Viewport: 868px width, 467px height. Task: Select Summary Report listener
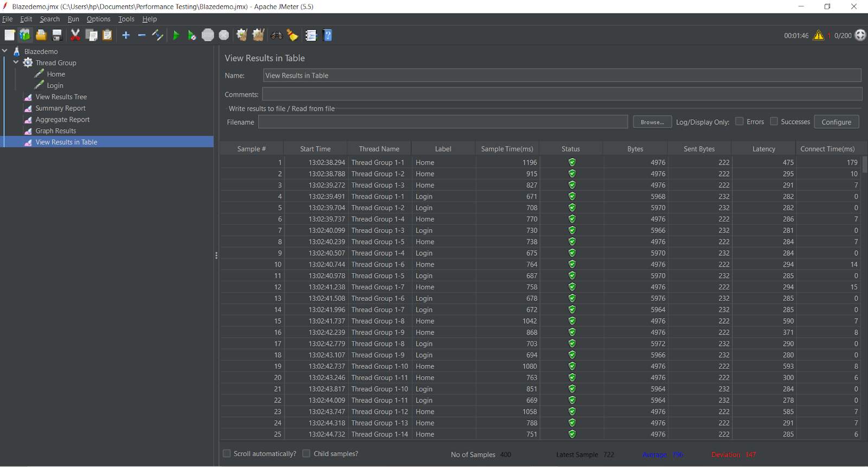(x=60, y=108)
